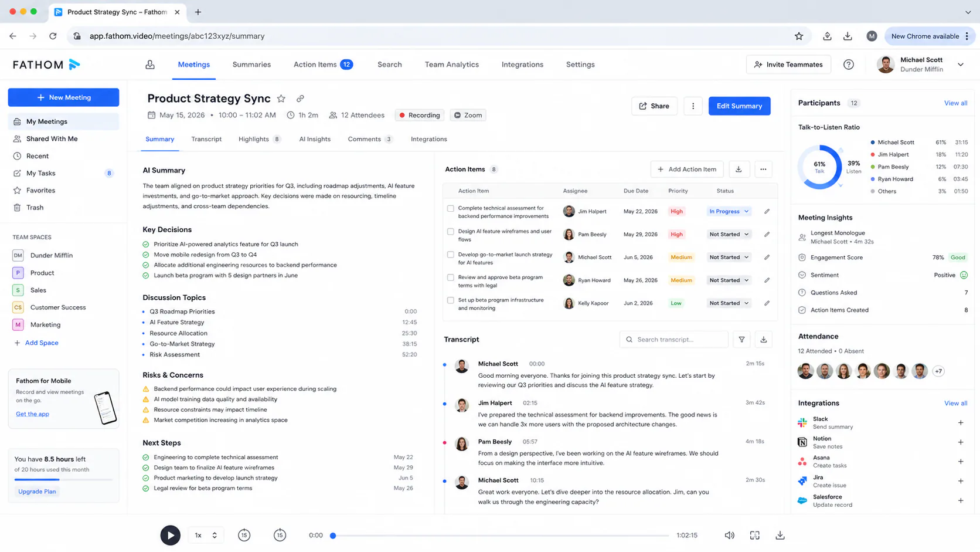This screenshot has width=980, height=552.
Task: Click the playback progress slider handle
Action: 333,536
